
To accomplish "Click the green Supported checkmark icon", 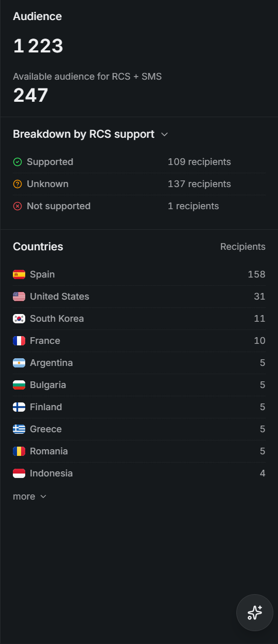I will (x=18, y=162).
